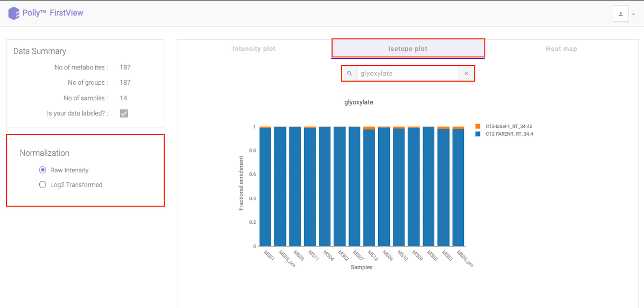Click the C12 PARENT_RT_34.4 legend label
Image resolution: width=644 pixels, height=308 pixels.
pyautogui.click(x=509, y=134)
